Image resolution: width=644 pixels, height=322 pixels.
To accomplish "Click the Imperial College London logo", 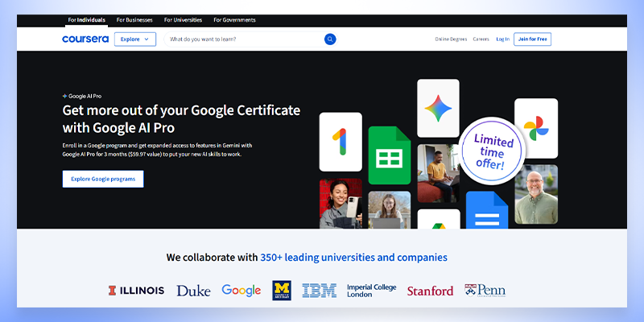I will click(x=371, y=291).
